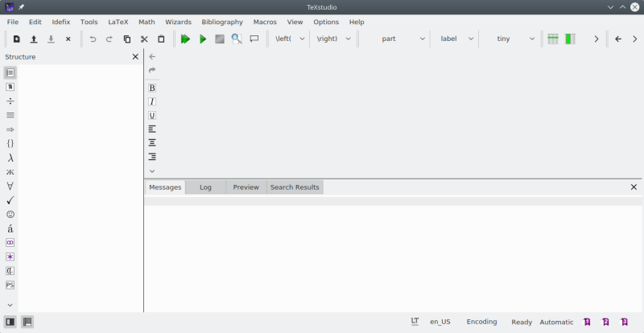Open the viewer with magnifier icon
Viewport: 644px width, 333px height.
tap(237, 39)
